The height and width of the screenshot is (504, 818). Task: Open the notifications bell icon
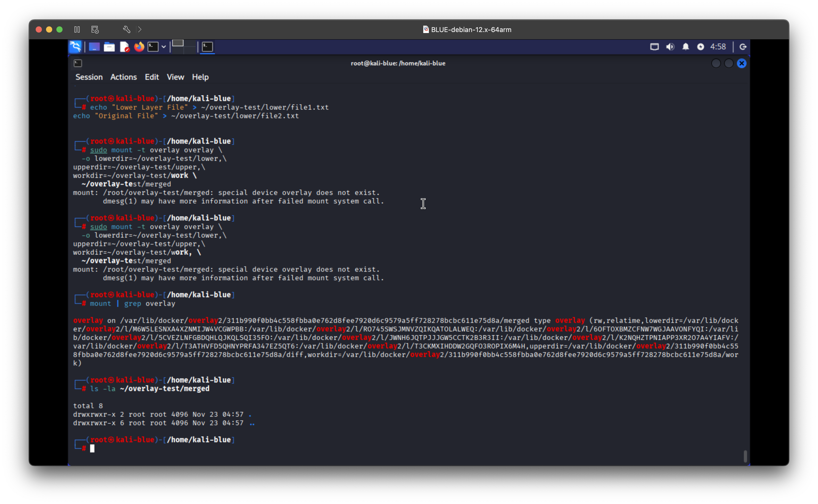click(685, 47)
